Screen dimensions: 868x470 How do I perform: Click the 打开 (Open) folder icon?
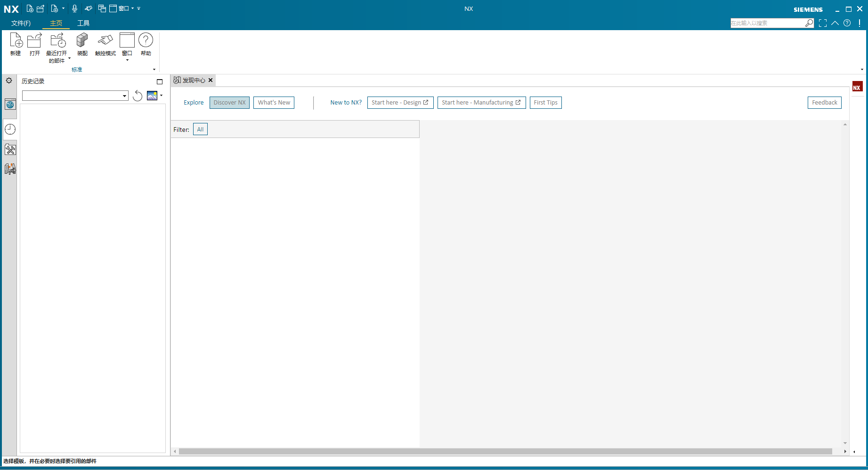point(34,41)
